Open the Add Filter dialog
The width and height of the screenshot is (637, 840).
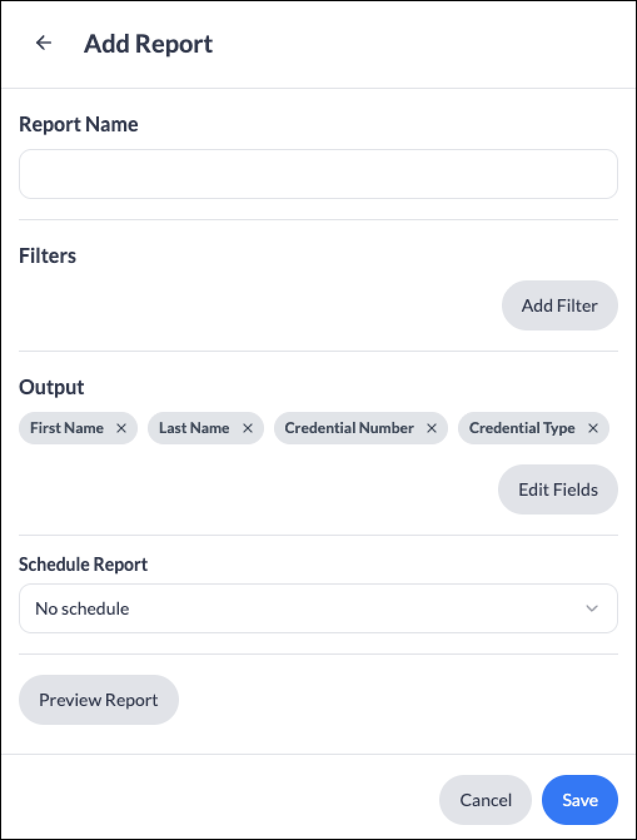point(560,305)
